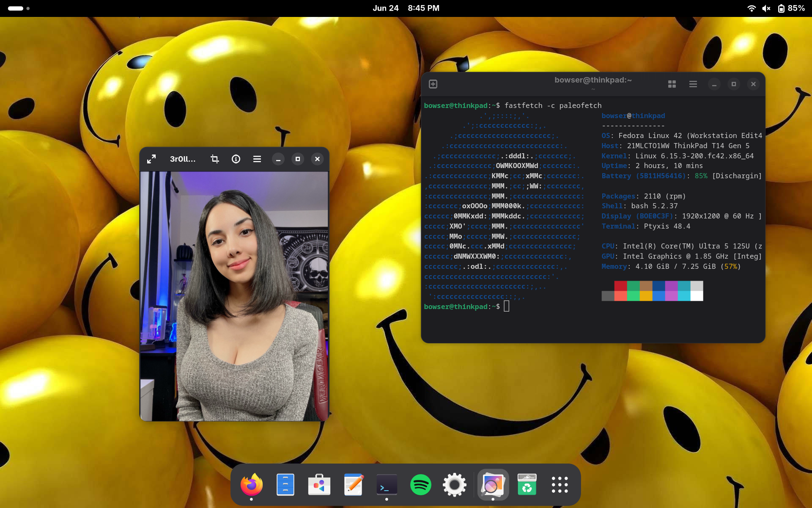Click the Kernel line in terminal
Viewport: 812px width, 508px height.
pyautogui.click(x=678, y=156)
